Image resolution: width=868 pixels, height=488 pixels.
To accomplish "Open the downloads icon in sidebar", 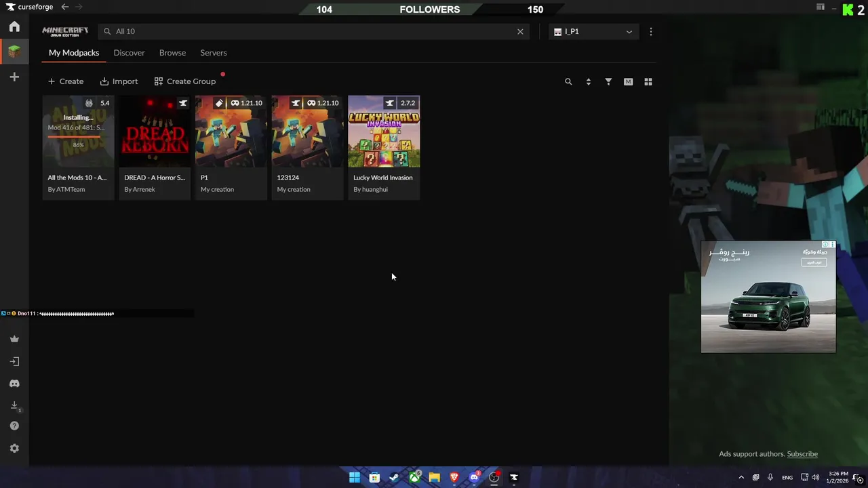I will 14,405.
